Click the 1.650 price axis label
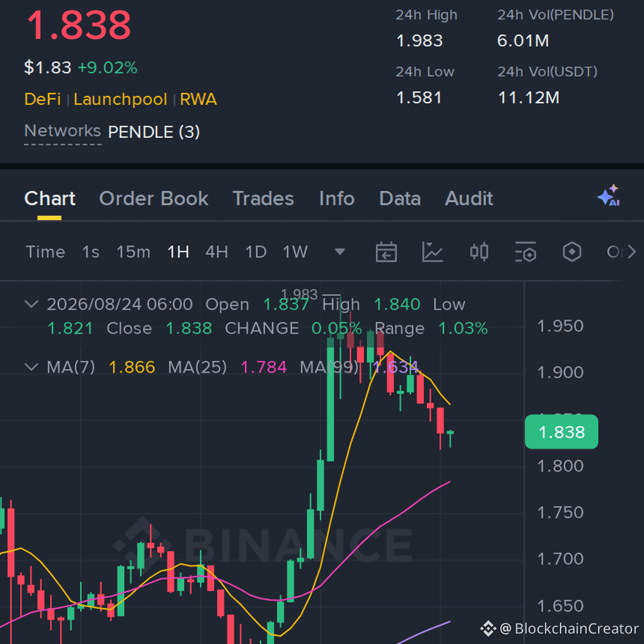This screenshot has height=644, width=644. [560, 606]
